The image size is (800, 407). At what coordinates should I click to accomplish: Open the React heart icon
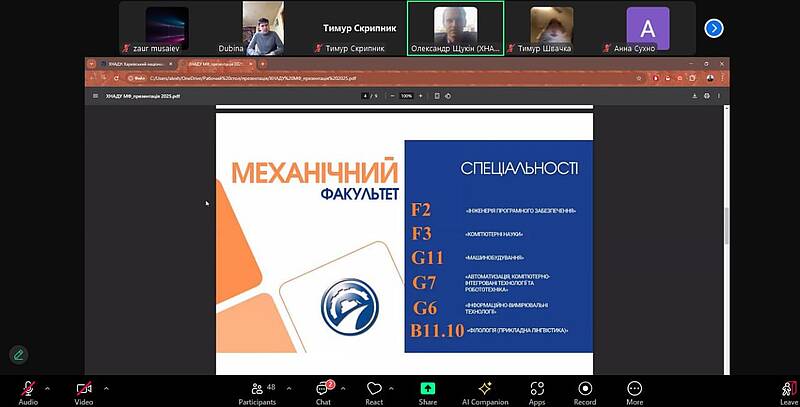point(374,394)
